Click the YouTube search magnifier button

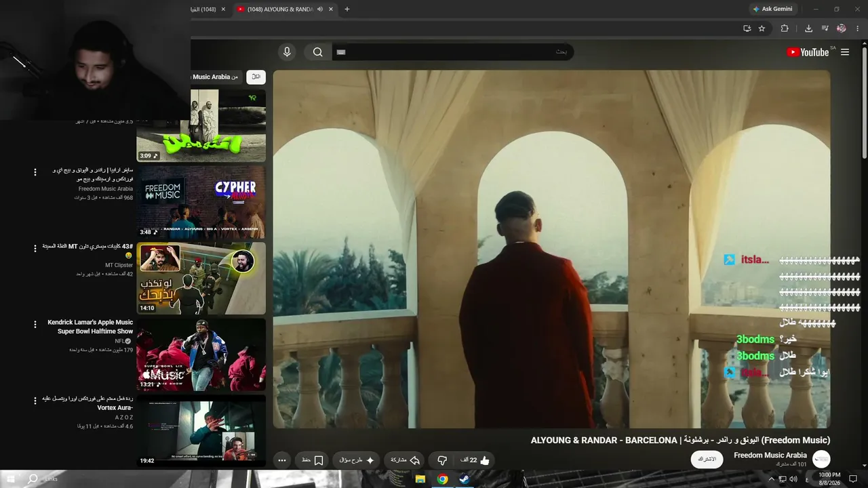[318, 52]
